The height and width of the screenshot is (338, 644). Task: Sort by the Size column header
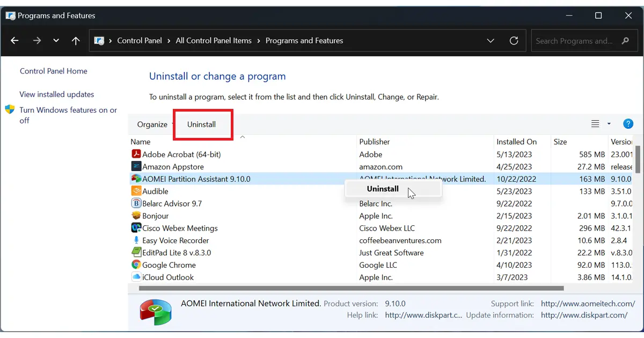point(560,142)
